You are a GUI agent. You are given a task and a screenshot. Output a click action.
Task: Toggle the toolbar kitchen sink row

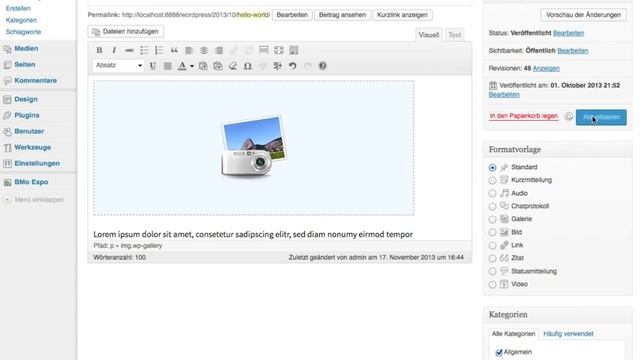coord(293,50)
